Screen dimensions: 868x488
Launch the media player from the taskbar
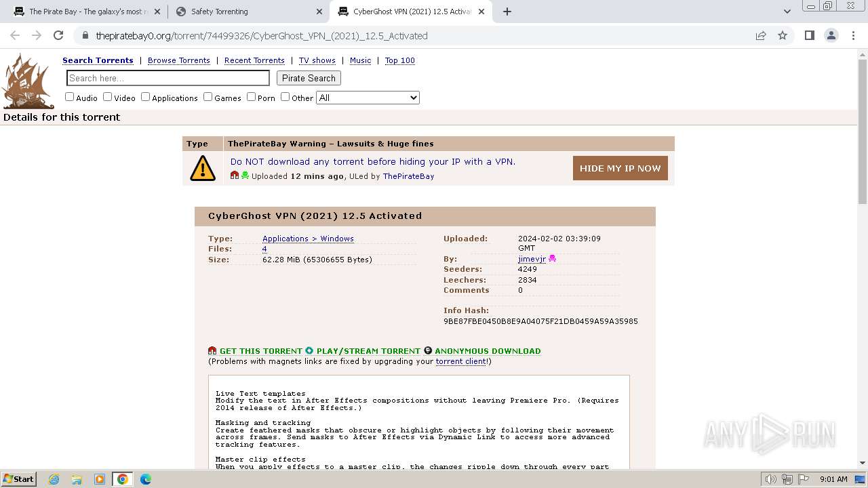(100, 479)
